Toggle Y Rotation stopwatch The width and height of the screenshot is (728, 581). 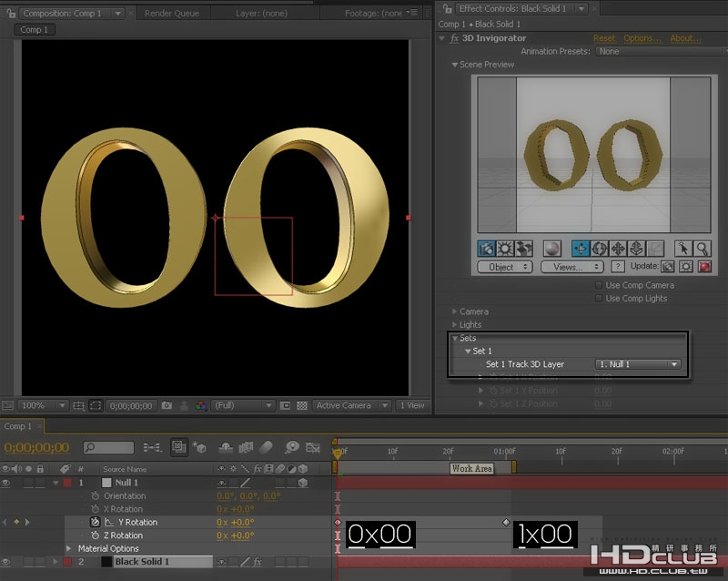click(x=95, y=522)
